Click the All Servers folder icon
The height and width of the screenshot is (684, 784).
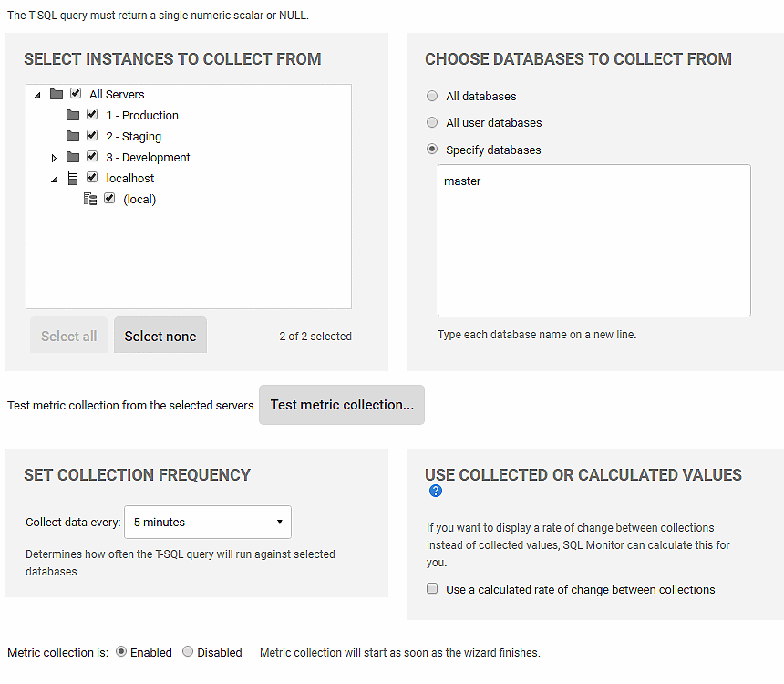coord(57,94)
